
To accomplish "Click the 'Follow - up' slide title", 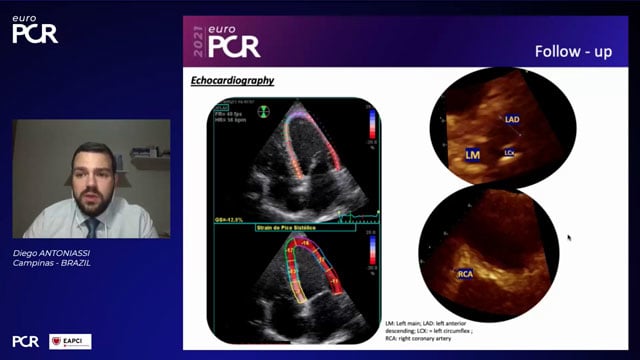I will pos(573,51).
